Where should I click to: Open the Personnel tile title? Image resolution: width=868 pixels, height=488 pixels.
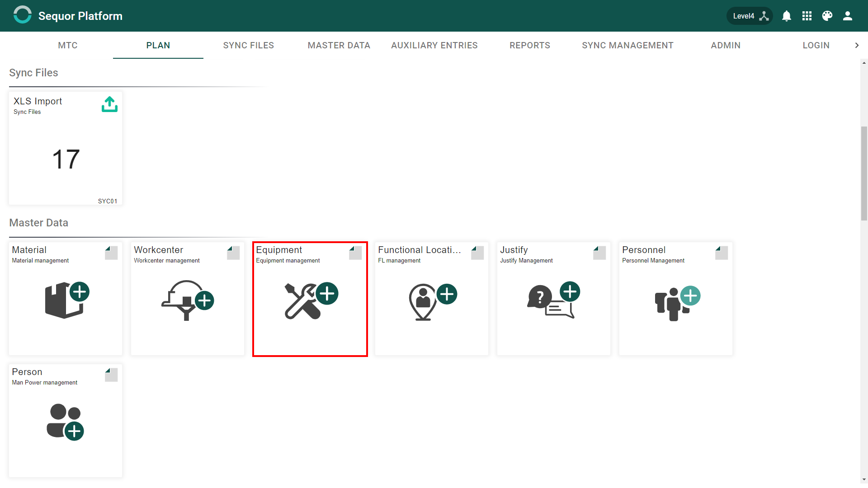coord(644,250)
